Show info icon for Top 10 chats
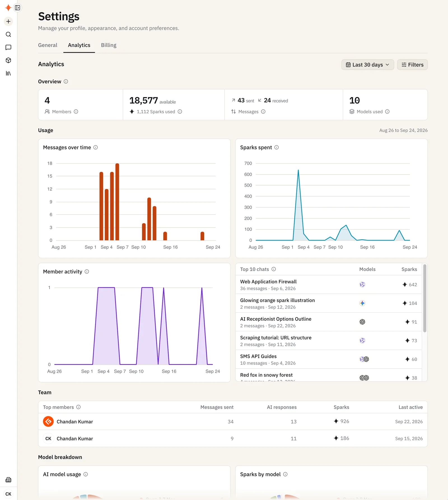Viewport: 448px width, 500px height. (x=274, y=269)
